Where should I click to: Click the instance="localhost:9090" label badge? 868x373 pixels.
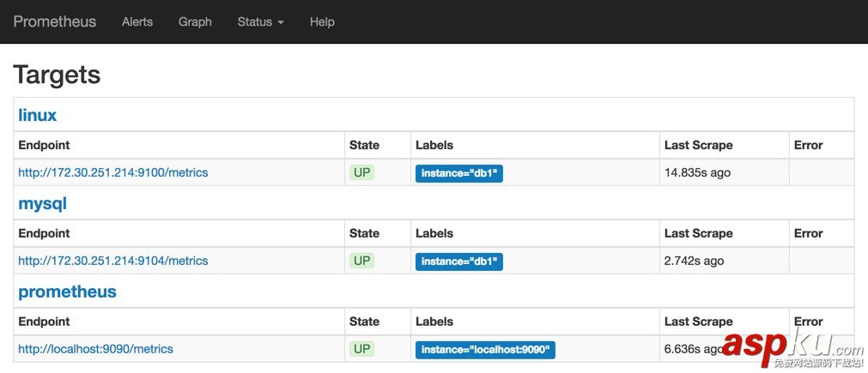(x=486, y=350)
